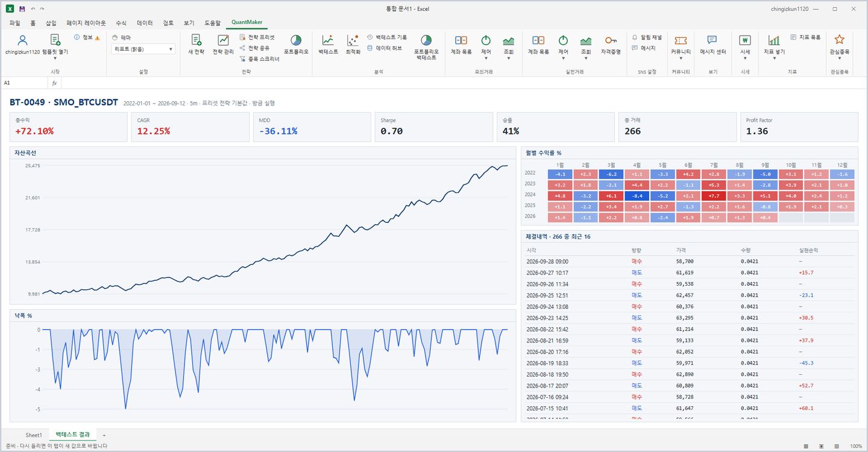Image resolution: width=868 pixels, height=452 pixels.
Task: Open 전략 관리 strategy management
Action: (x=223, y=45)
